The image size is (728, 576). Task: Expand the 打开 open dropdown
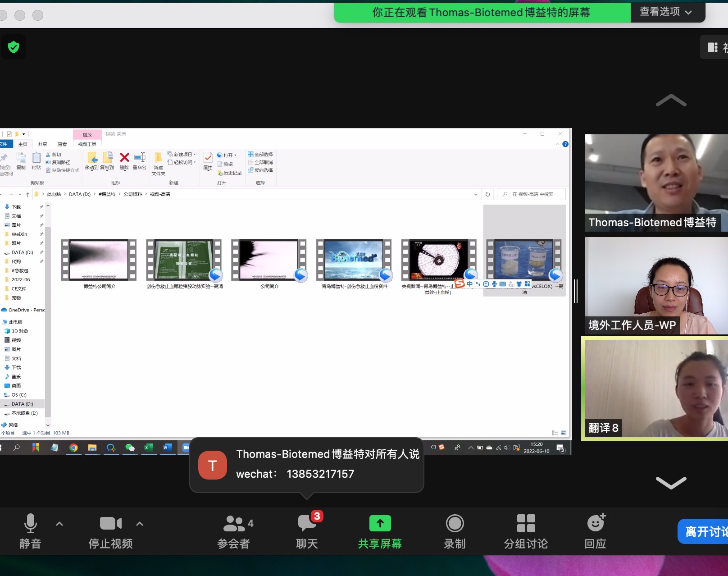pyautogui.click(x=227, y=155)
